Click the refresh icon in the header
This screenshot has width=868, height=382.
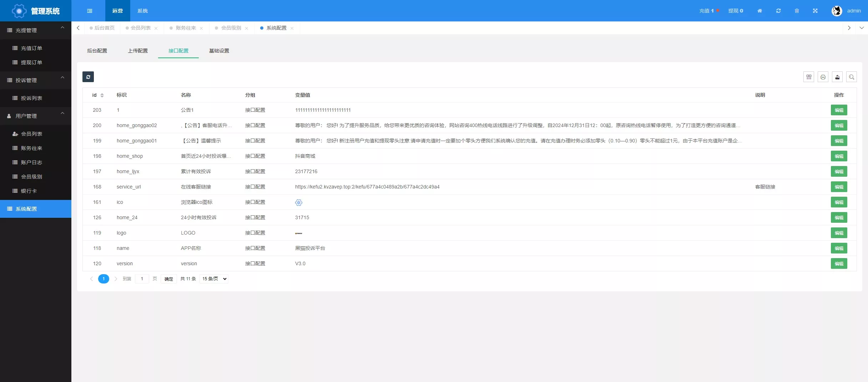778,11
